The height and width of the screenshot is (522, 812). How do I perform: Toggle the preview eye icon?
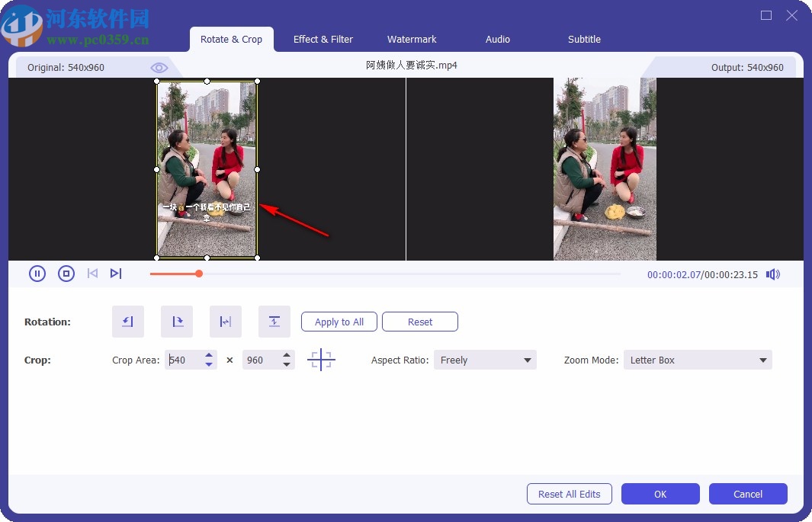tap(159, 67)
